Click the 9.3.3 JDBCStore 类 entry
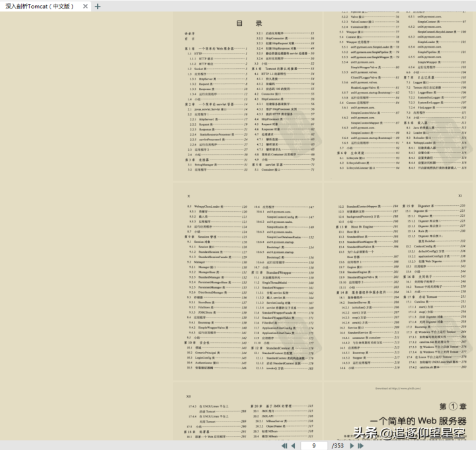476x450 pixels. pos(218,312)
